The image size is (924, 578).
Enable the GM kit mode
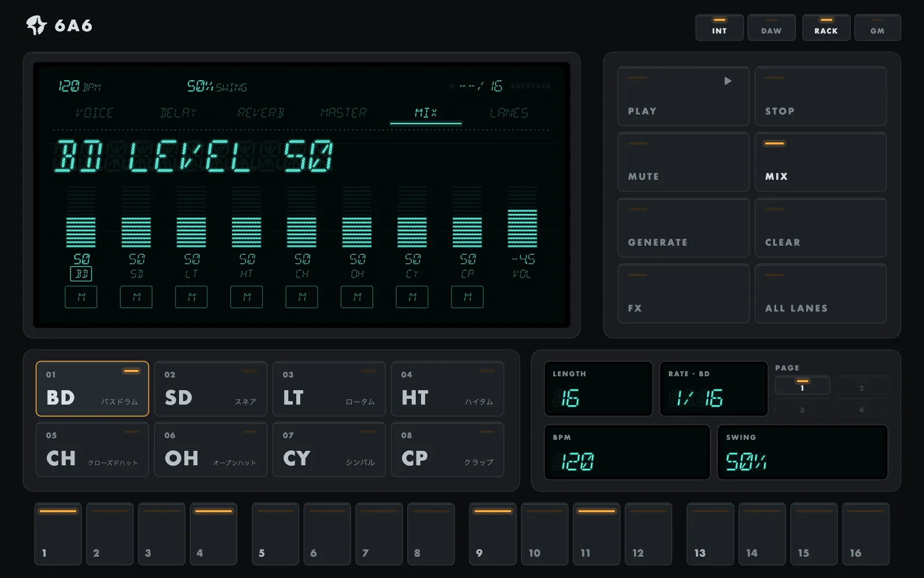click(x=878, y=27)
